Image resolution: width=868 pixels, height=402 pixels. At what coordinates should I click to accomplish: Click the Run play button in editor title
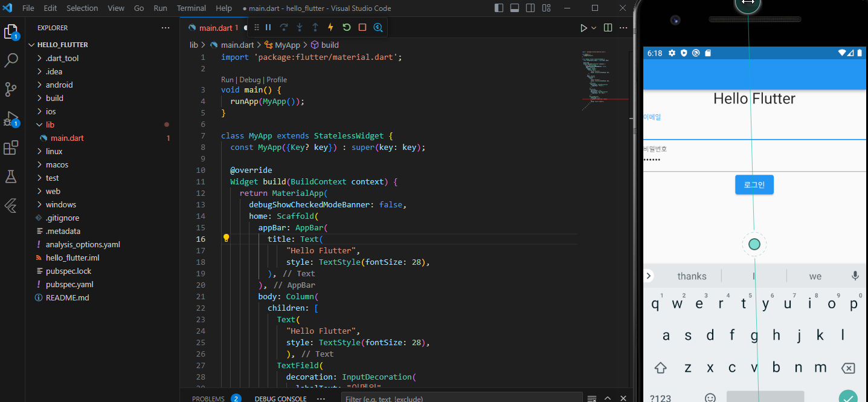point(583,28)
